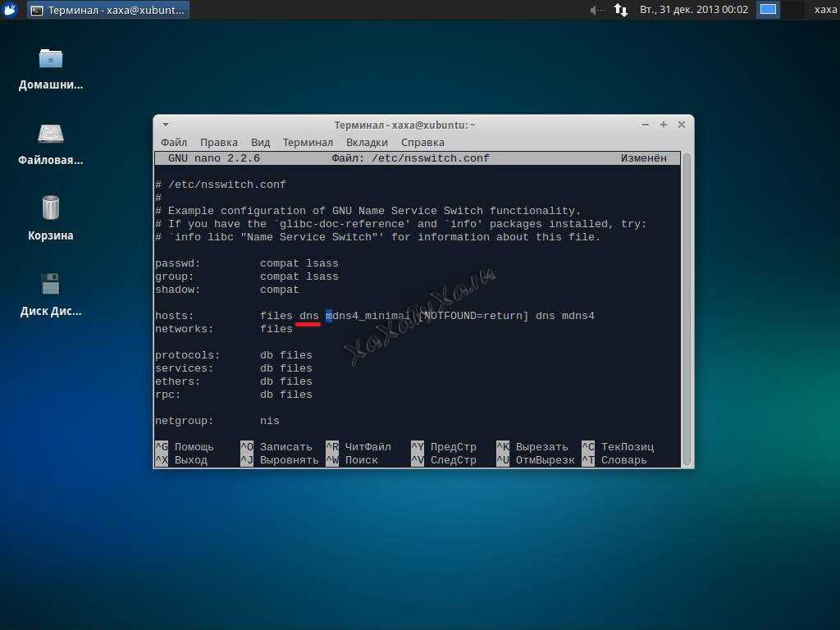
Task: Click the Терминал taskbar window button
Action: [108, 10]
